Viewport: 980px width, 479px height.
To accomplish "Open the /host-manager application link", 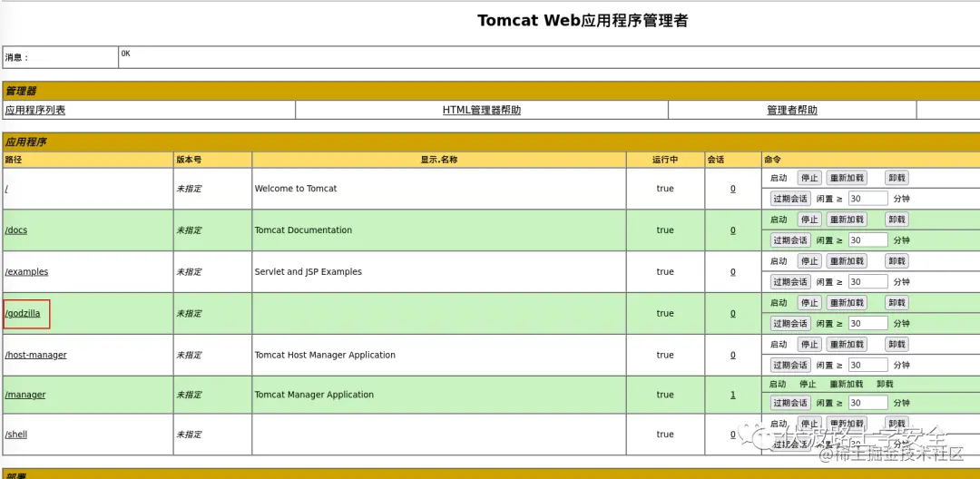I will pos(35,355).
